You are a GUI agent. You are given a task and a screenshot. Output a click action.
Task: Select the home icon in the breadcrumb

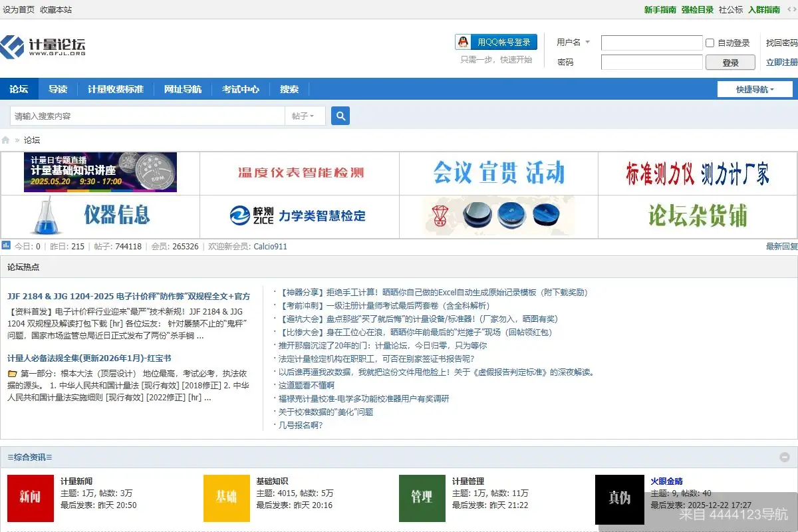point(6,140)
